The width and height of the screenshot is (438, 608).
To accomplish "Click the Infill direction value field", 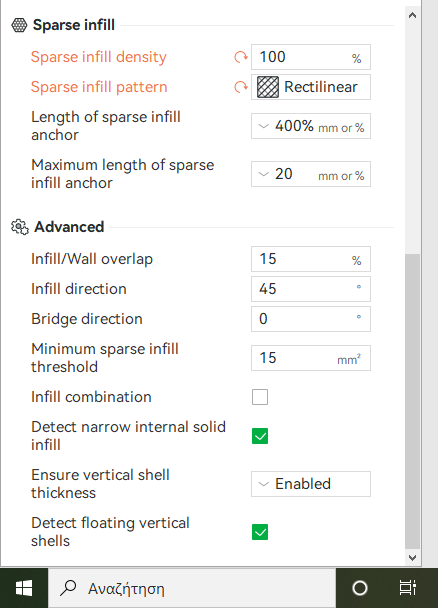I will [311, 289].
